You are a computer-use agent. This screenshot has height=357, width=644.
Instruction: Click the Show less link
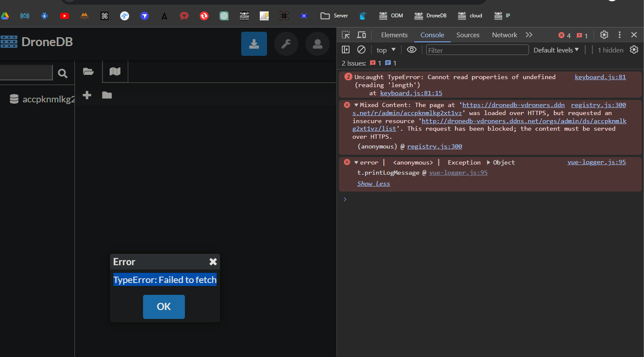click(373, 184)
